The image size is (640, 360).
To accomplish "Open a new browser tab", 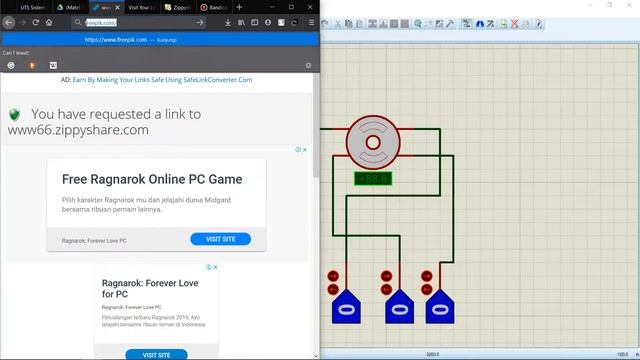I will click(x=240, y=7).
